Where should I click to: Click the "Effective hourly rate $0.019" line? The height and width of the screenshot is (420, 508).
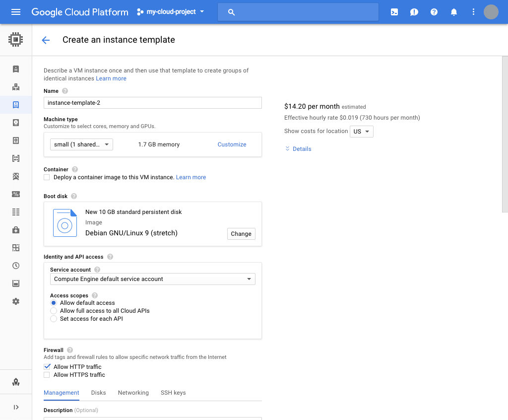tap(352, 118)
